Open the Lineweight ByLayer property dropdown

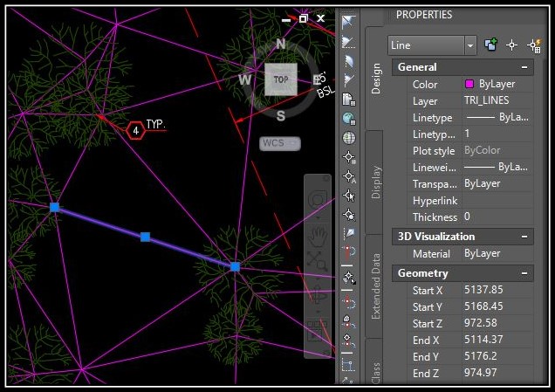tap(497, 167)
